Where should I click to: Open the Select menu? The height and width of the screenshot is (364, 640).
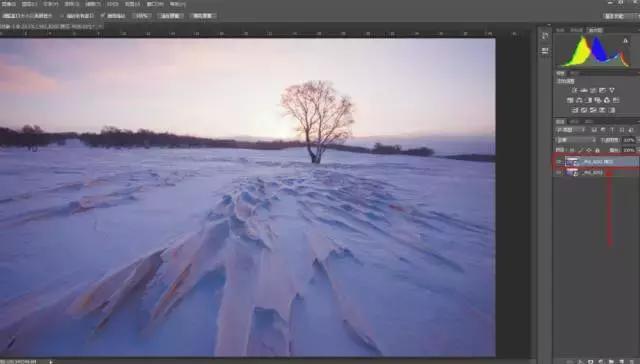(71, 4)
